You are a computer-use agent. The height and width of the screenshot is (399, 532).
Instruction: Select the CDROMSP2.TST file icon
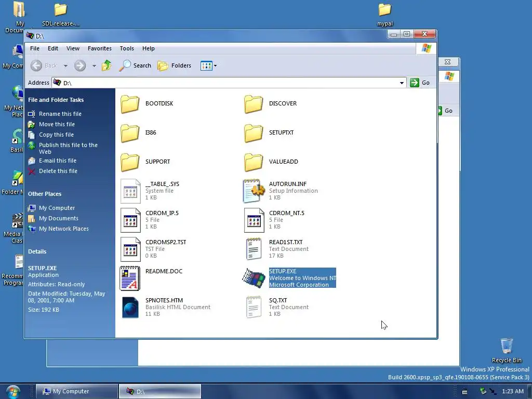pyautogui.click(x=130, y=249)
